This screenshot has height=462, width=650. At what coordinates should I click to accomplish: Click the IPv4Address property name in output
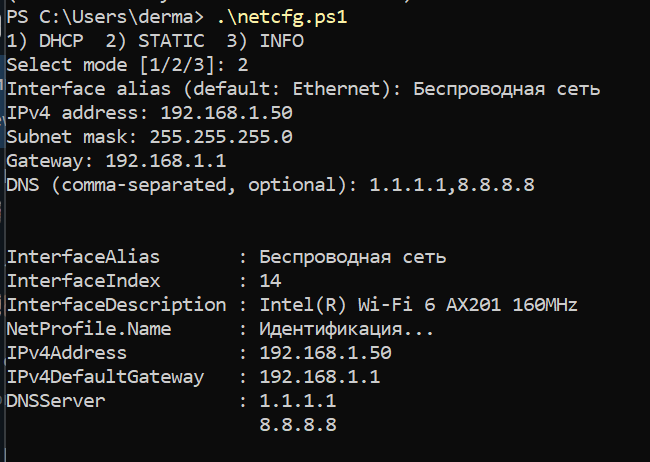click(x=66, y=353)
